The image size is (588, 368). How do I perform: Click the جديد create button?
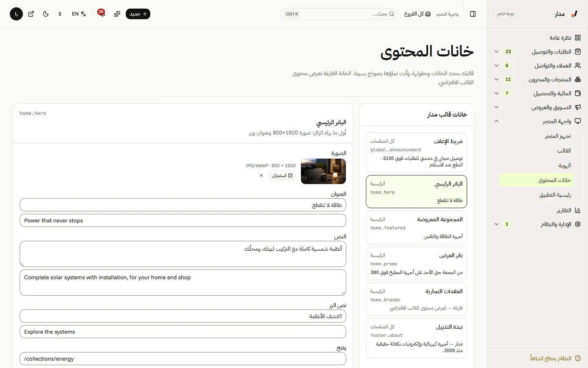tap(138, 14)
